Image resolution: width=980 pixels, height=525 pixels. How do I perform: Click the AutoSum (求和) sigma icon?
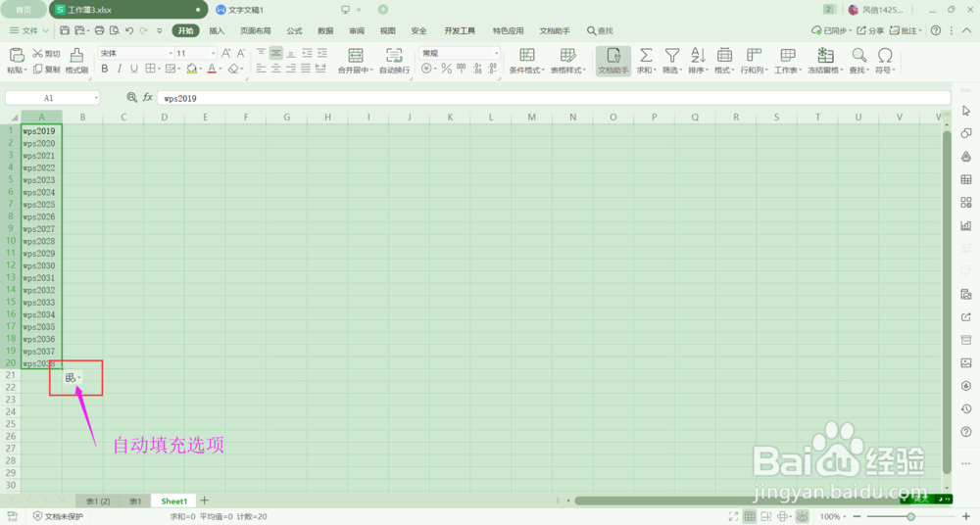[x=646, y=55]
